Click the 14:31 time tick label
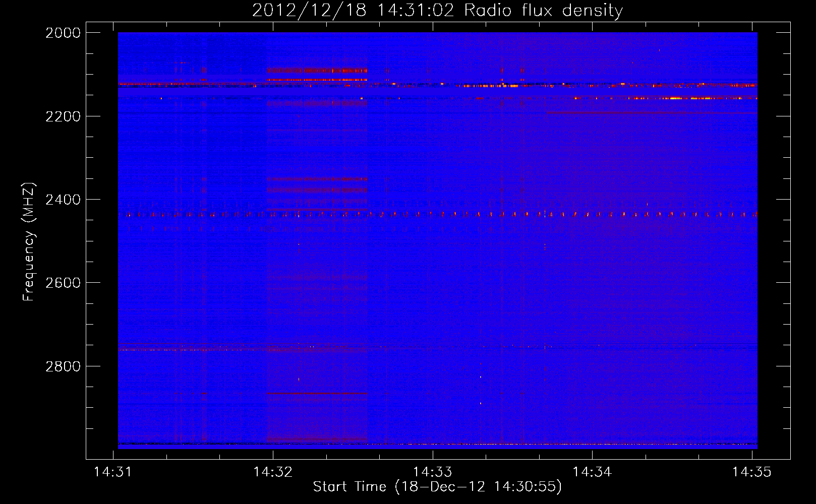816x504 pixels. pyautogui.click(x=113, y=472)
